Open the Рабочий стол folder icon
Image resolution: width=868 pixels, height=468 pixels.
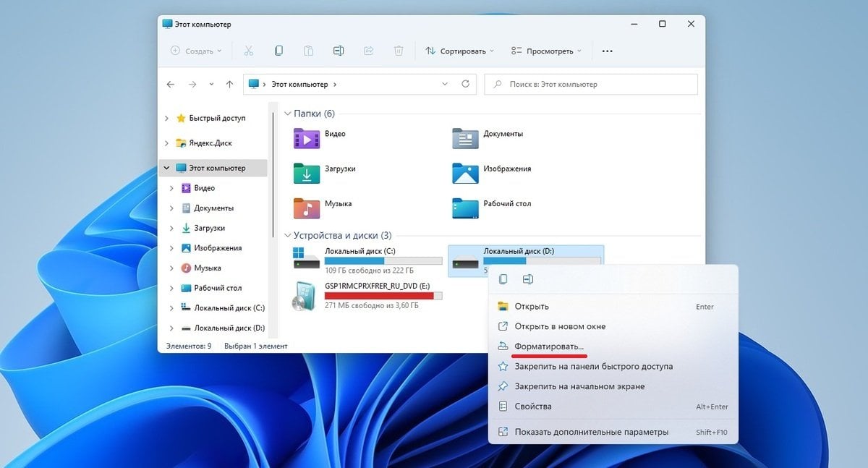466,208
